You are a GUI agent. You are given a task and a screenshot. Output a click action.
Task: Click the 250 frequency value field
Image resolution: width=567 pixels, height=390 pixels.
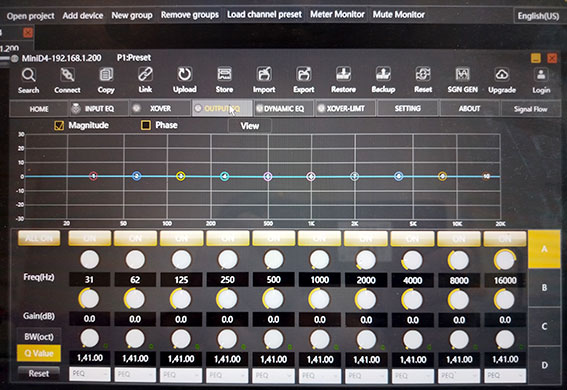click(x=227, y=280)
